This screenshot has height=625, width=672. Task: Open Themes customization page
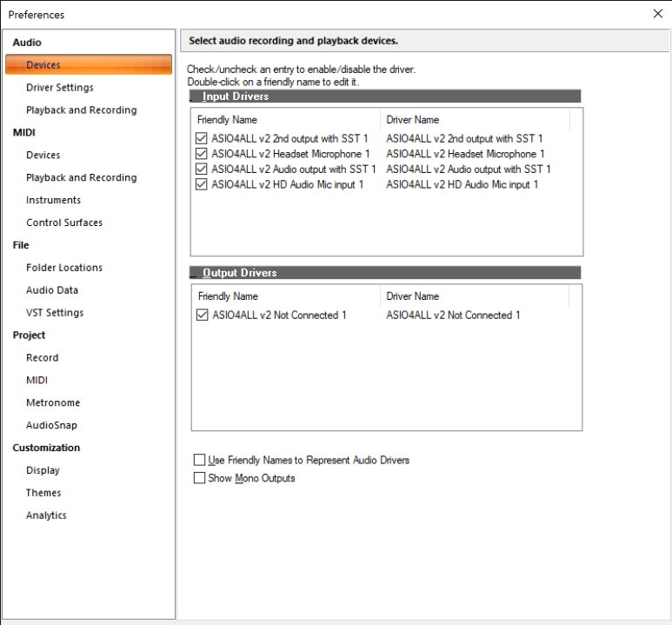pos(43,493)
